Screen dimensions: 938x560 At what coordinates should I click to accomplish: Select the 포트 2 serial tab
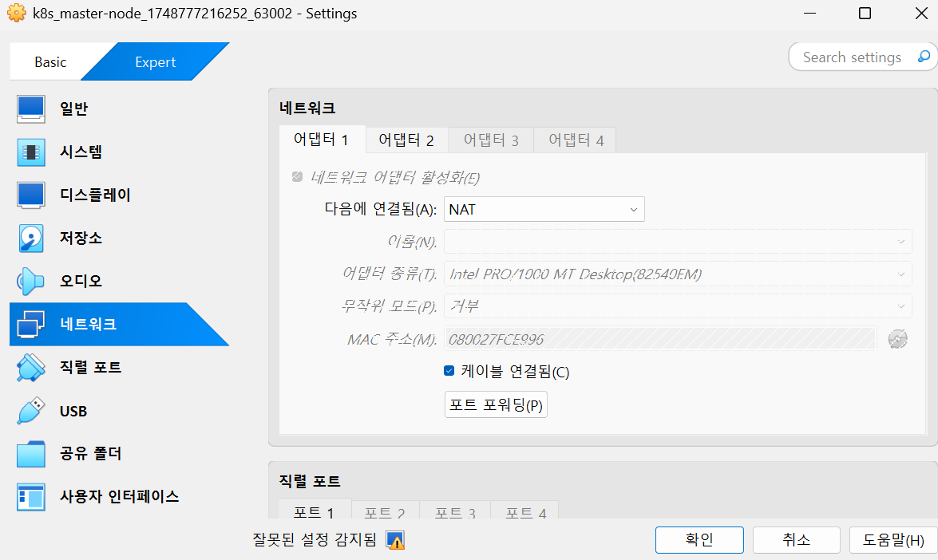[385, 512]
